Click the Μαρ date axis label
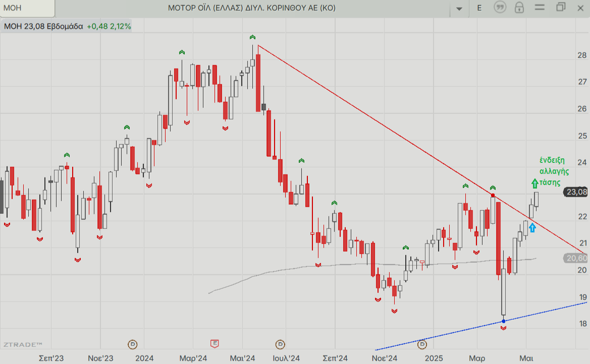590x364 pixels. coord(477,358)
